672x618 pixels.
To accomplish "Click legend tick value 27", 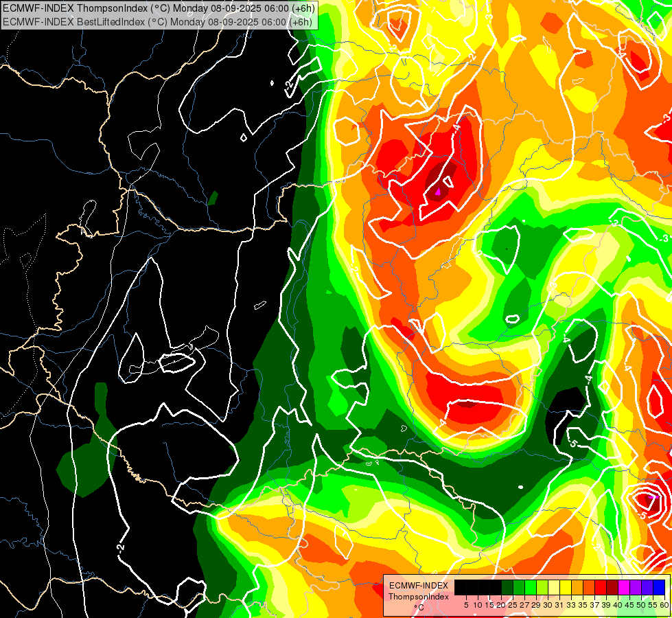I will point(524,605).
